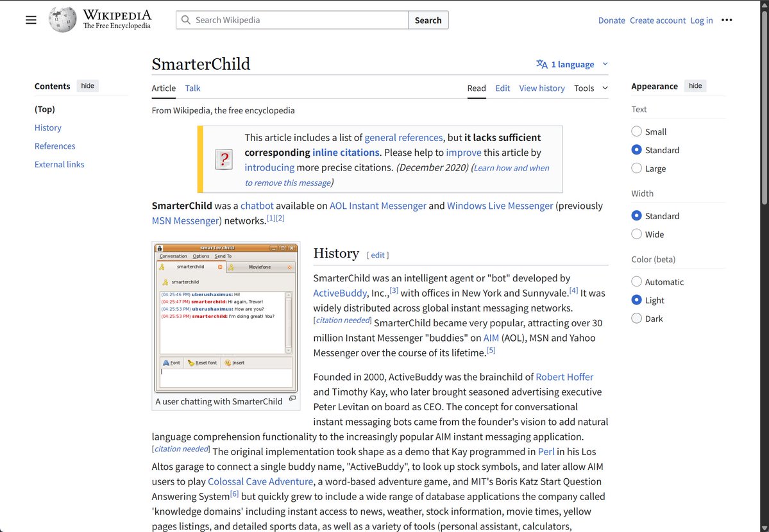Enlarge the SmarterChild image via caption icon
Viewport: 769px width, 532px height.
(292, 398)
